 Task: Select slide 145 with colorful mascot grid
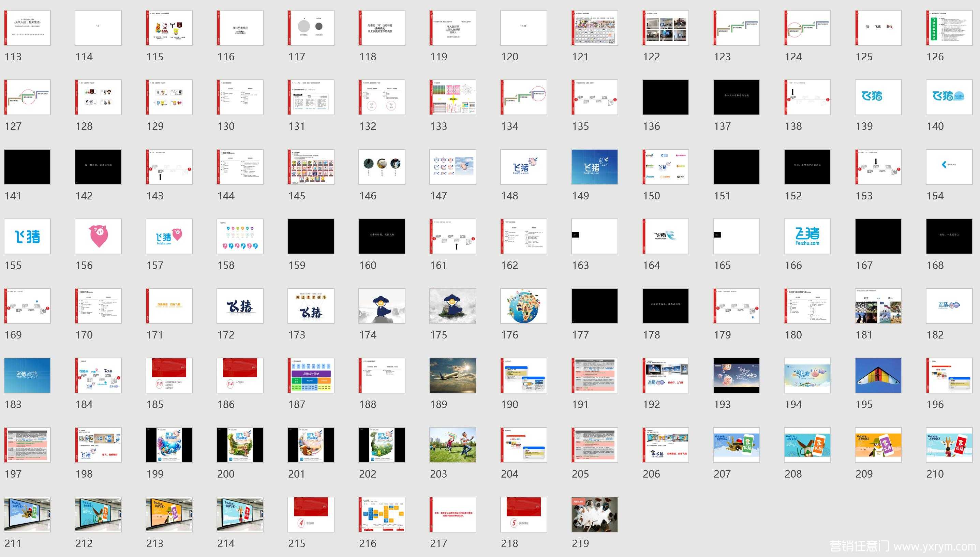coord(311,167)
